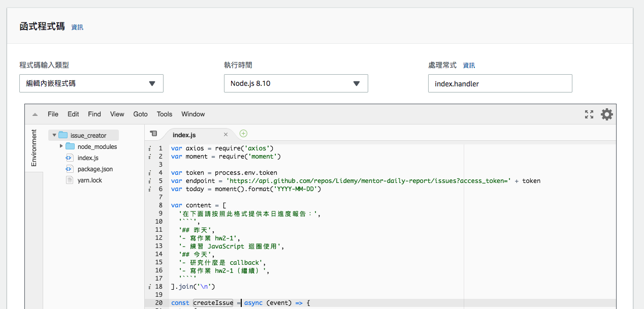
Task: Open the tab list icon beside index.js tab
Action: tap(153, 133)
